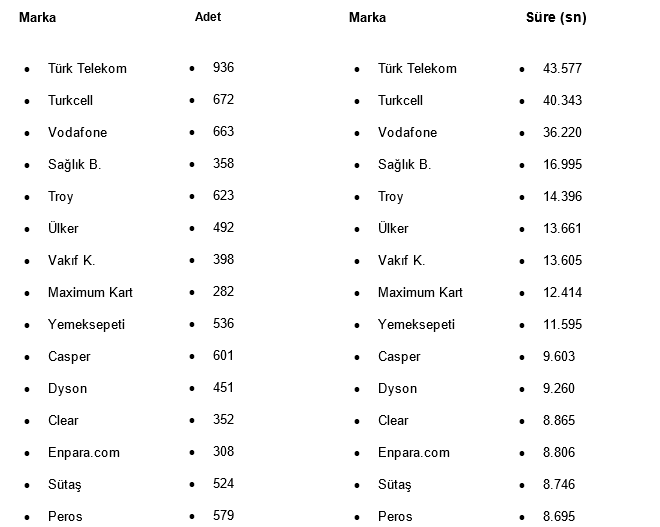660x527 pixels.
Task: Click Peros's count value 579
Action: tap(223, 516)
